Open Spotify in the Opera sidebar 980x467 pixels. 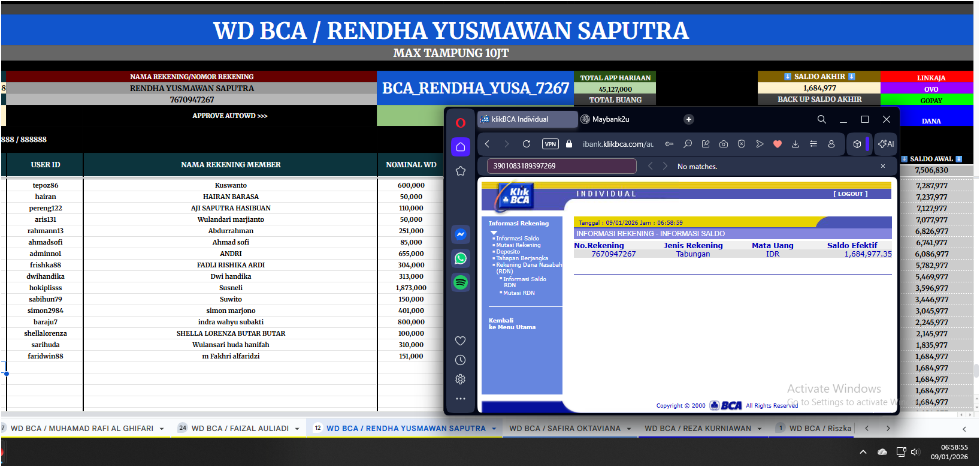pos(461,282)
